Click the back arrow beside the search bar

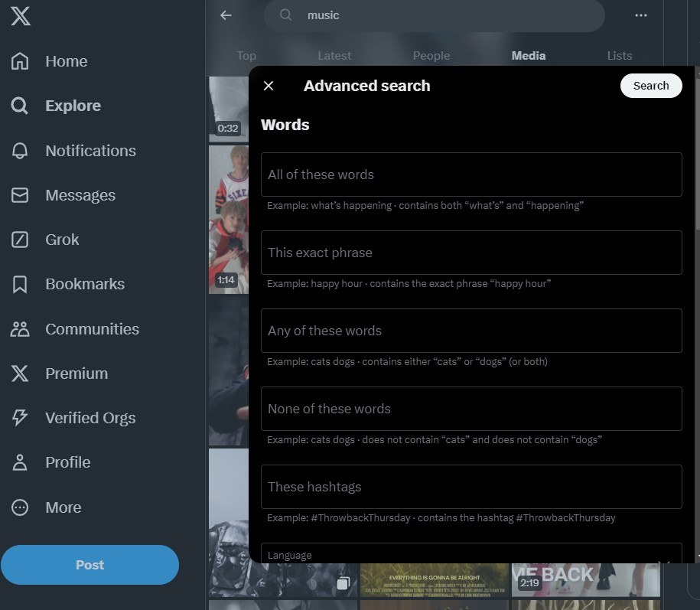pyautogui.click(x=226, y=15)
